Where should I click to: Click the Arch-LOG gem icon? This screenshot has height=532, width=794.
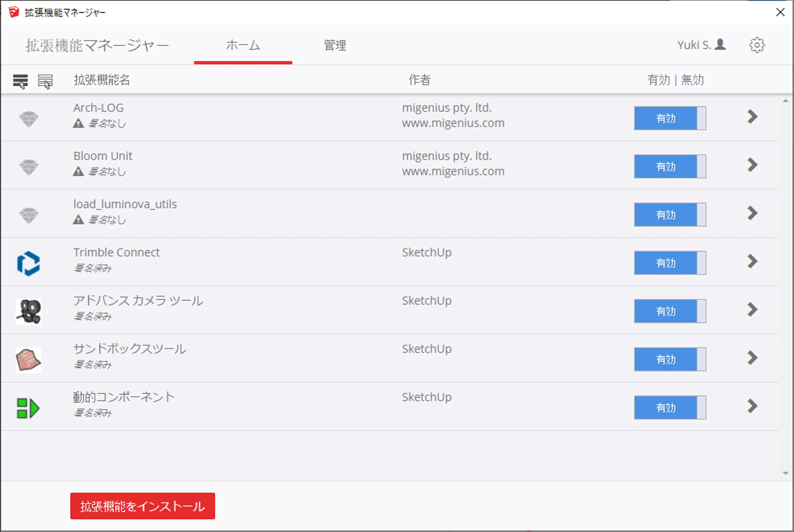coord(29,119)
